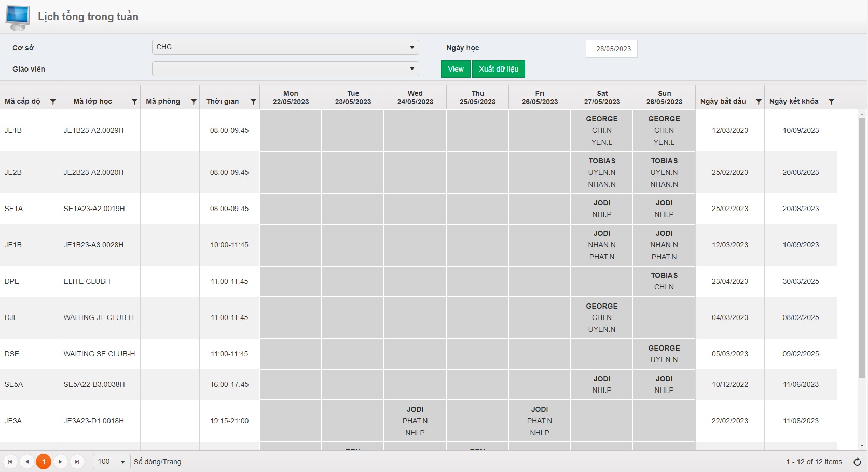
Task: Go to next page of grid
Action: [60, 462]
